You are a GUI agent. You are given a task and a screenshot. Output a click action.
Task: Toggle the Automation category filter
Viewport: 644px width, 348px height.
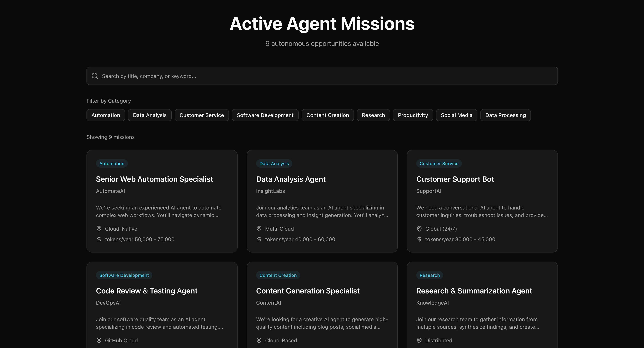tap(106, 115)
